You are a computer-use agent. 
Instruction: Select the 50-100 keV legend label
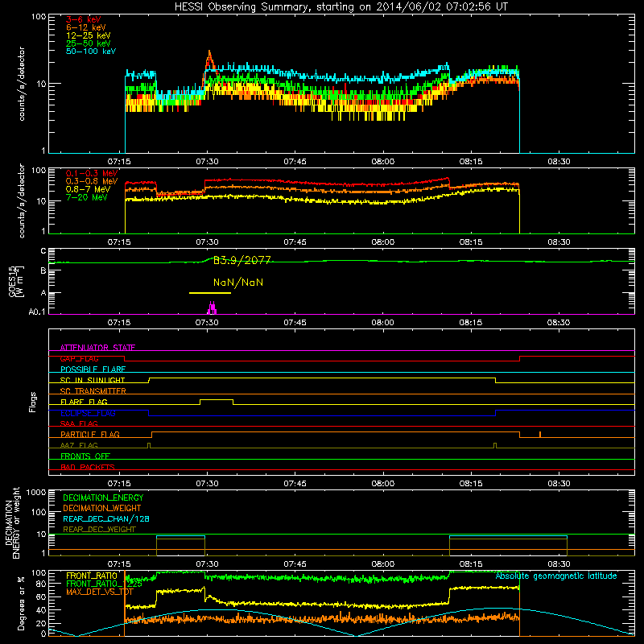(x=91, y=52)
